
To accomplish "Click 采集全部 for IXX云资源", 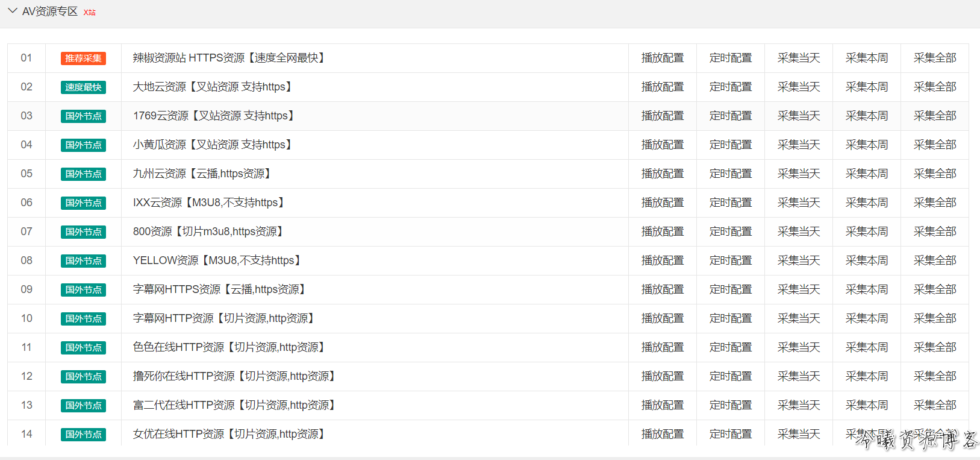I will click(x=935, y=203).
